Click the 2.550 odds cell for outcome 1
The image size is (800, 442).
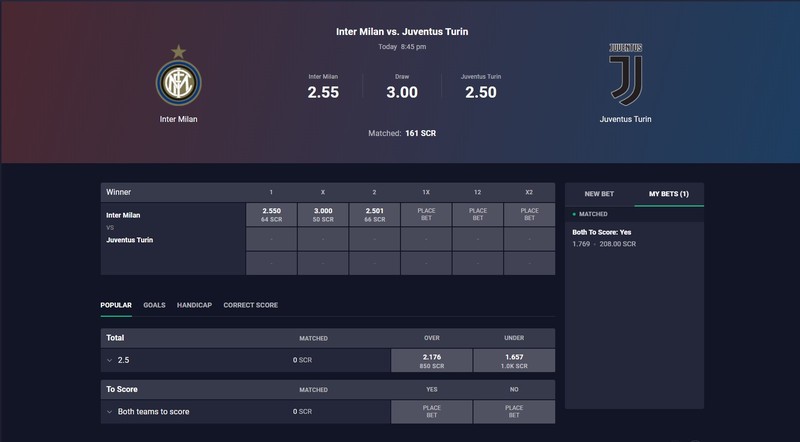point(271,215)
